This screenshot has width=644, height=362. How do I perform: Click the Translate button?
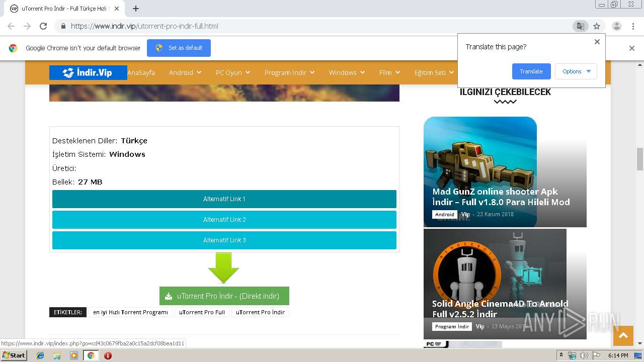(531, 71)
